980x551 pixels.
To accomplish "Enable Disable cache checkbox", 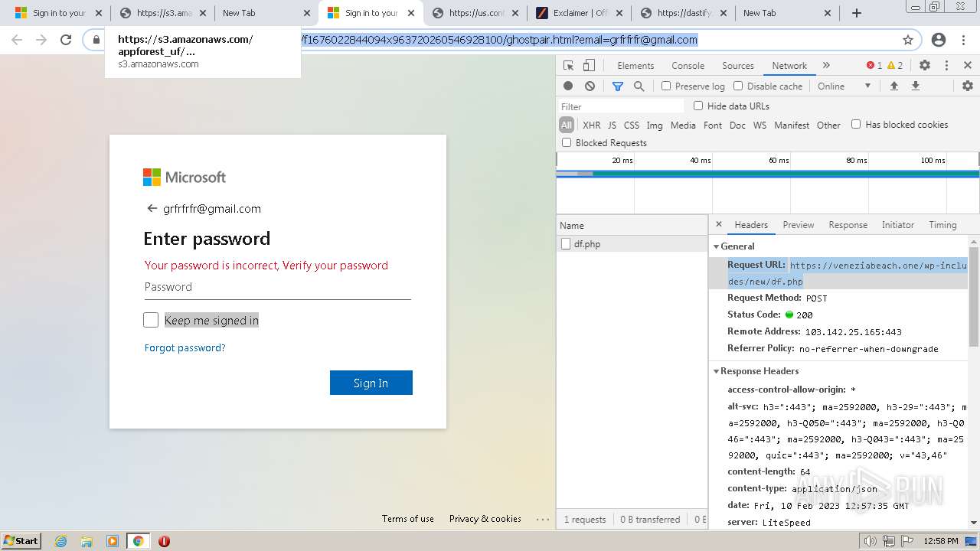I will tap(738, 86).
